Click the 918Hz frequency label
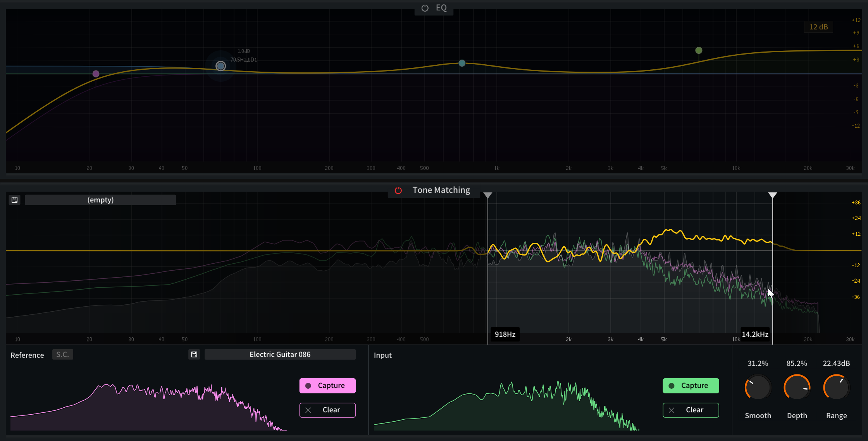 point(505,334)
